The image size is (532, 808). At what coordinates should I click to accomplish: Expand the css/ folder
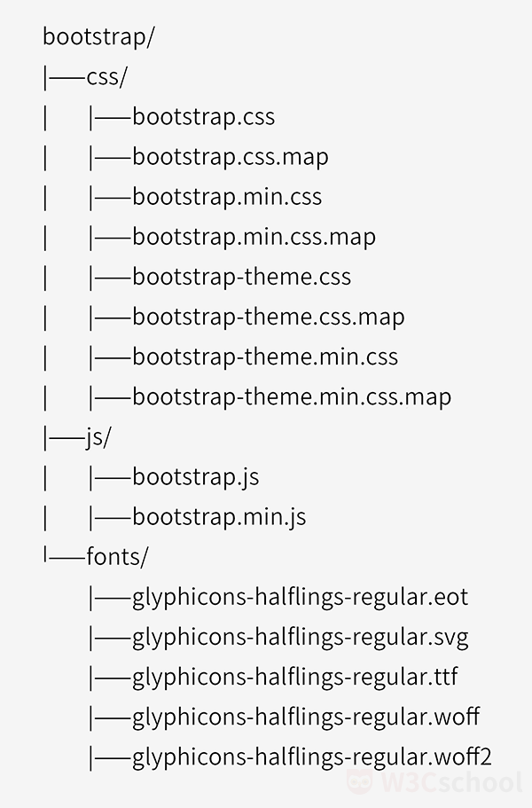pos(106,77)
